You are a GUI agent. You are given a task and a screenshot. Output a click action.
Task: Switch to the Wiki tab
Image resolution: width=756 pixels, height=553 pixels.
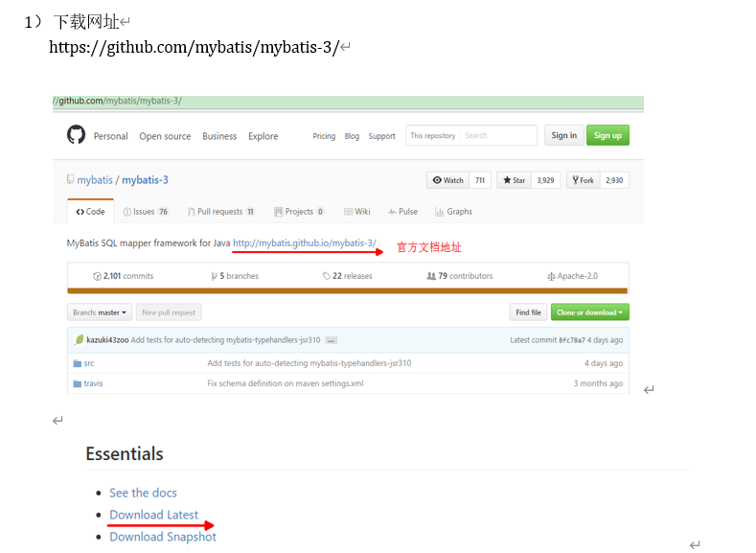[x=357, y=212]
